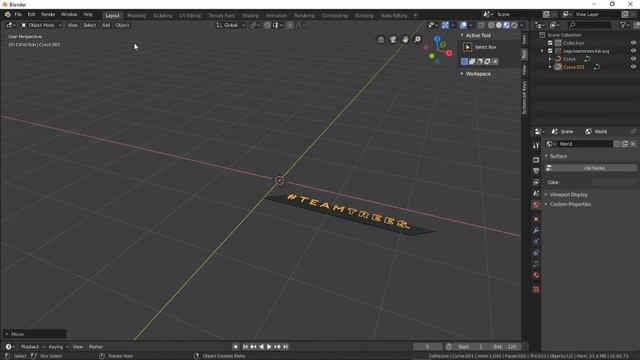Open the Object properties tab
This screenshot has height=360, width=640.
[536, 220]
